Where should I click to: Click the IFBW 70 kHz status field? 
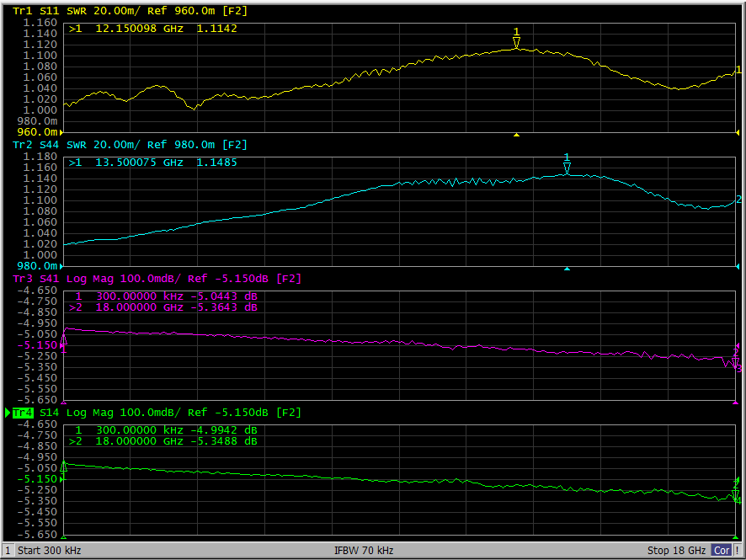click(x=364, y=551)
